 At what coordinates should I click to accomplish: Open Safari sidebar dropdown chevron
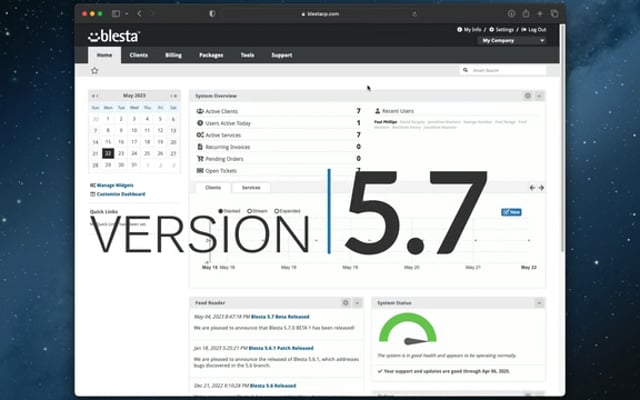[x=127, y=14]
